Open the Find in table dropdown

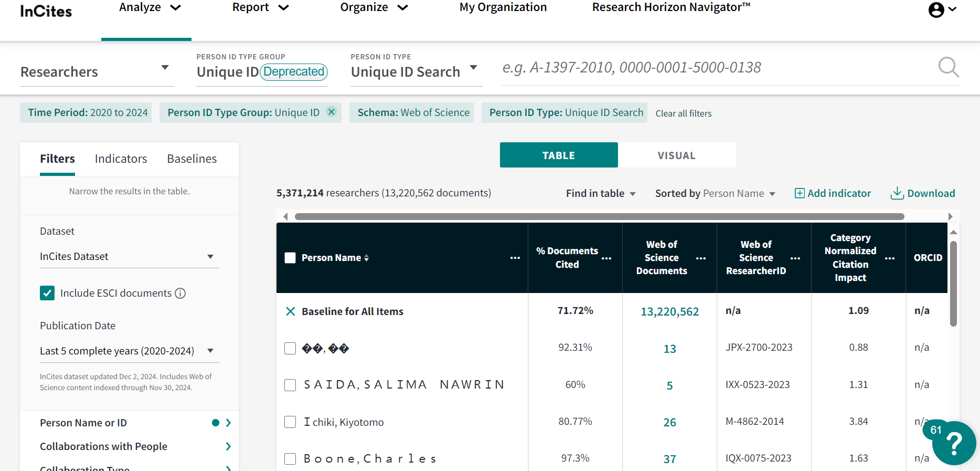coord(601,193)
